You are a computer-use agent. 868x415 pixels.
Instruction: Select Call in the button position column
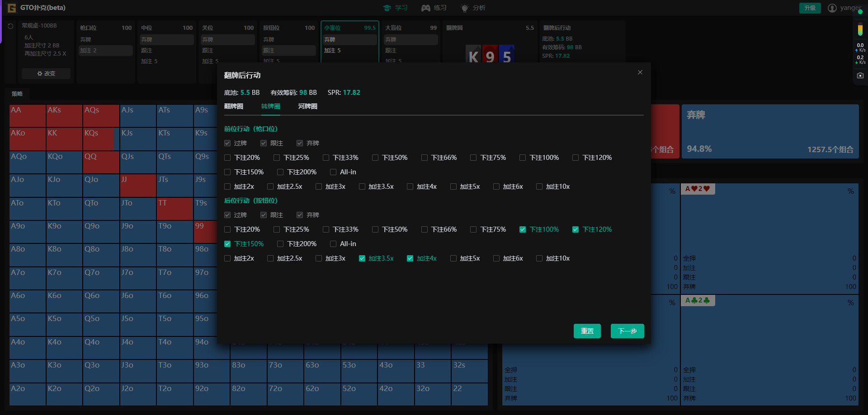(x=289, y=51)
